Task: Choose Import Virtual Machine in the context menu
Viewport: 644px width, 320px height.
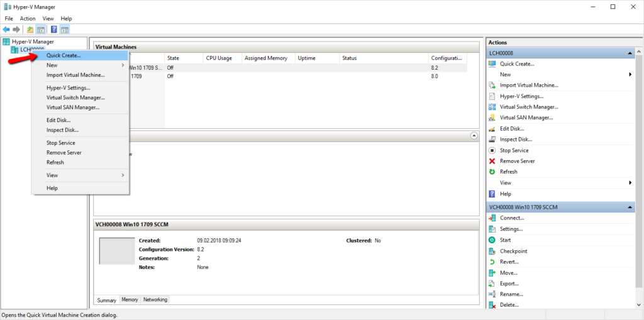Action: 80,75
